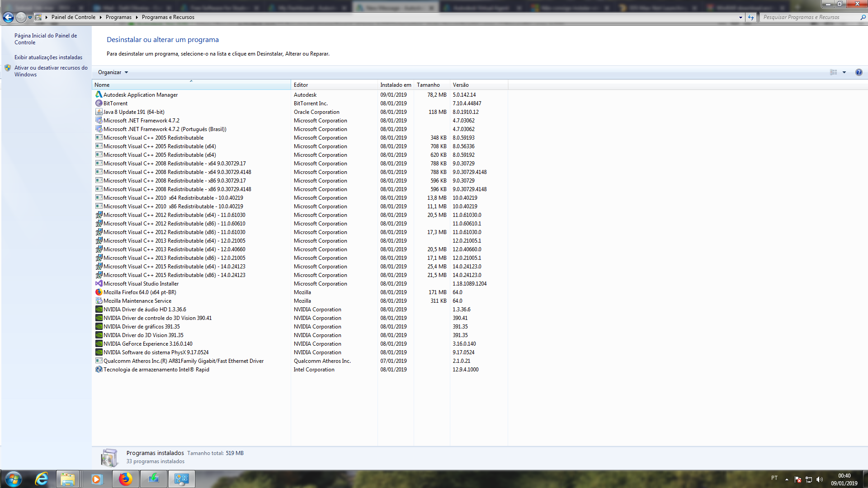Click the NVIDIA GeForce Experience entry icon
Viewport: 868px width, 488px height.
click(x=99, y=343)
